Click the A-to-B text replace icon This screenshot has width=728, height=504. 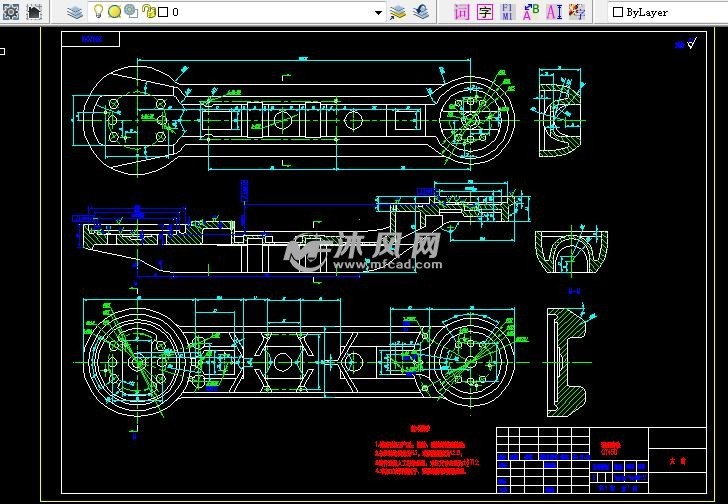click(530, 12)
